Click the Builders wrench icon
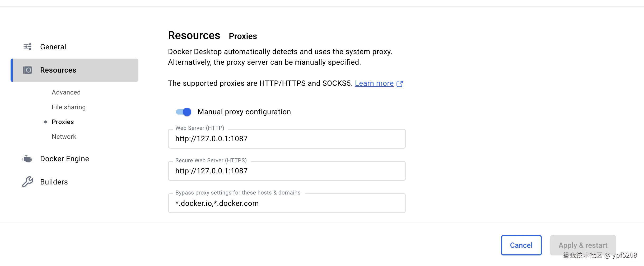Image resolution: width=644 pixels, height=266 pixels. tap(27, 182)
